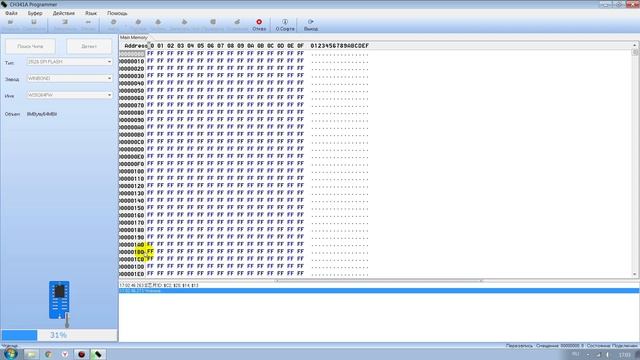
Task: Click address row 000000C0
Action: pos(132,142)
